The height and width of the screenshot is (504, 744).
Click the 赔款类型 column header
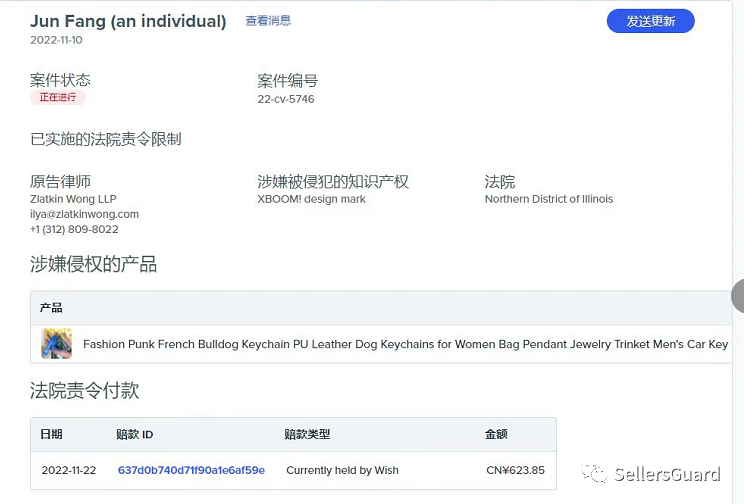[x=307, y=434]
